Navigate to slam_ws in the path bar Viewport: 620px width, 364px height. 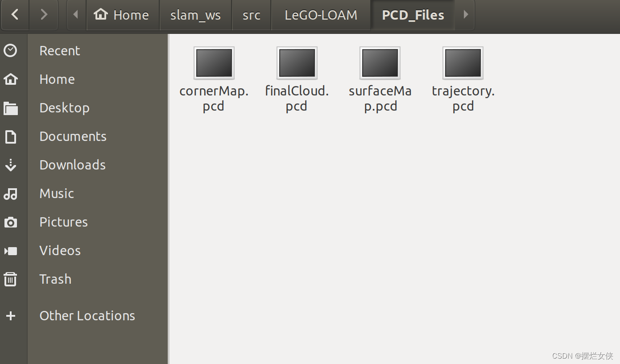pyautogui.click(x=195, y=15)
